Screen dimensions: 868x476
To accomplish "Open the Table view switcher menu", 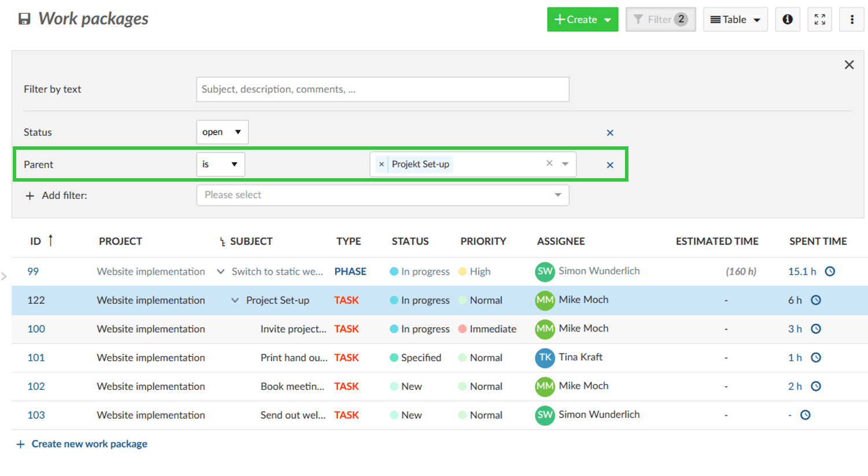I will click(735, 20).
